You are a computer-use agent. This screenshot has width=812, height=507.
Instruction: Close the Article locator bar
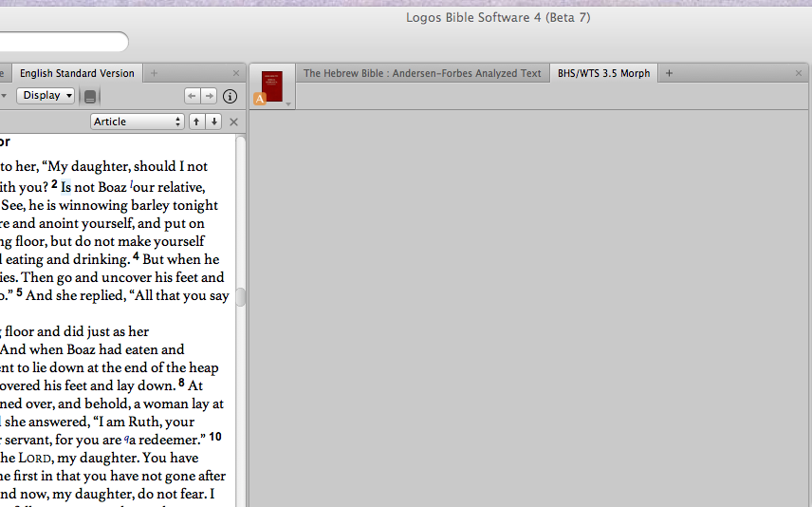tap(233, 122)
